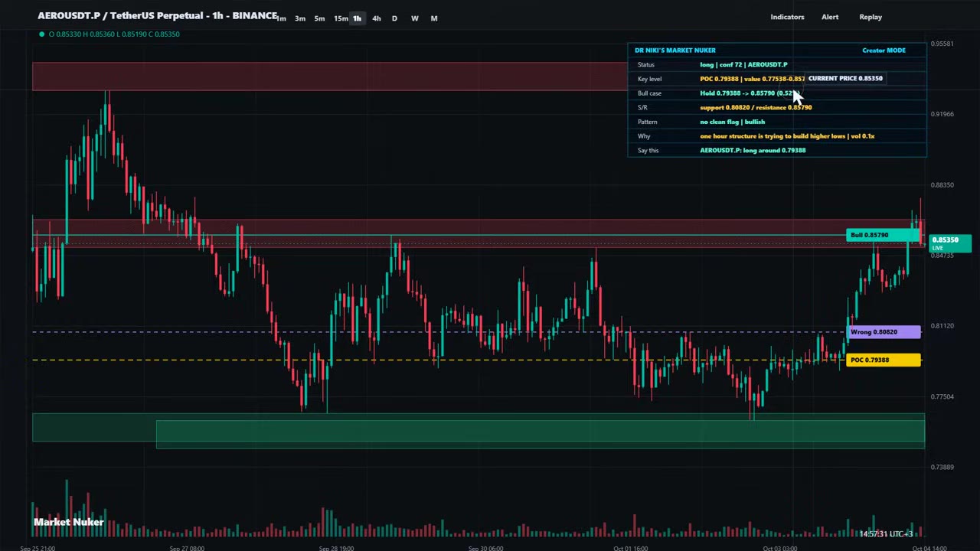Viewport: 980px width, 551px height.
Task: Select the 15m timeframe
Action: 341,18
